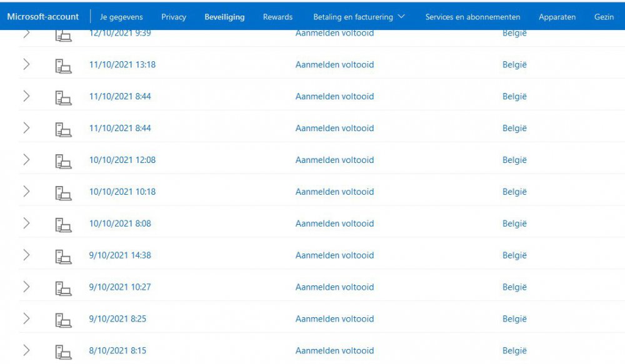Expand the 9/10/2021 14:38 activity row
The height and width of the screenshot is (364, 625).
(26, 255)
